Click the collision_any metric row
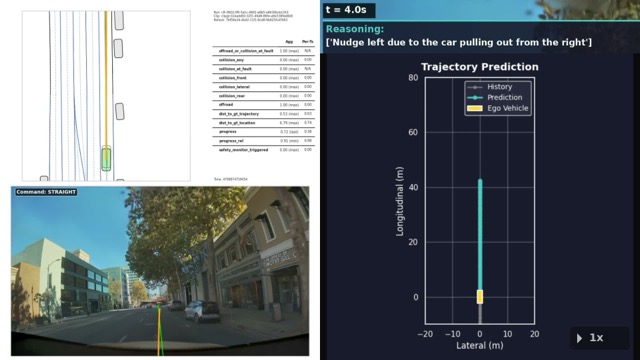Image resolution: width=640 pixels, height=360 pixels. coord(264,60)
